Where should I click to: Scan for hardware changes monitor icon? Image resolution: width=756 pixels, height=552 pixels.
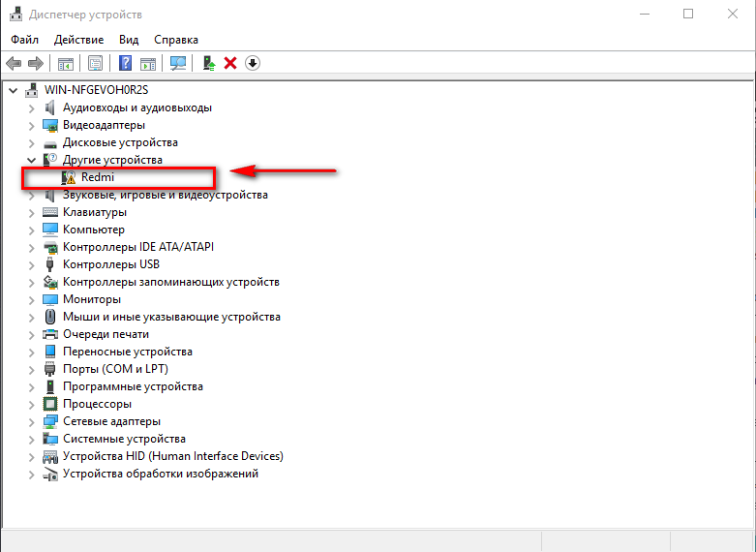pos(178,63)
